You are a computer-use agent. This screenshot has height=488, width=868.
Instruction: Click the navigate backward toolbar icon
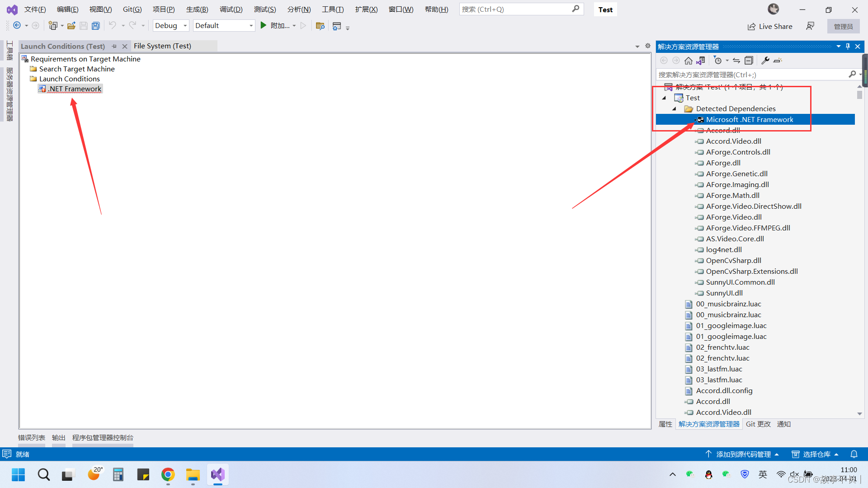tap(17, 26)
